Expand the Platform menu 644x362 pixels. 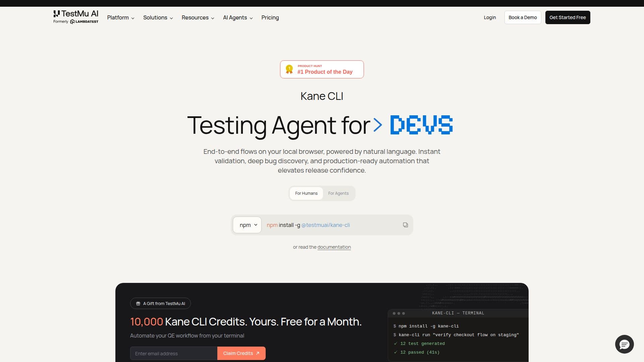tap(121, 17)
